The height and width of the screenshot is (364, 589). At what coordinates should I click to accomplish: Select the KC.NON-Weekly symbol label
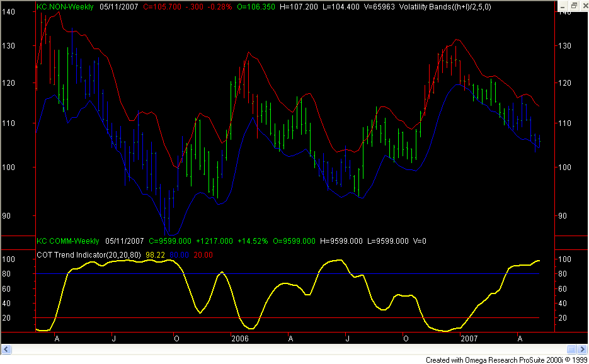(x=65, y=7)
